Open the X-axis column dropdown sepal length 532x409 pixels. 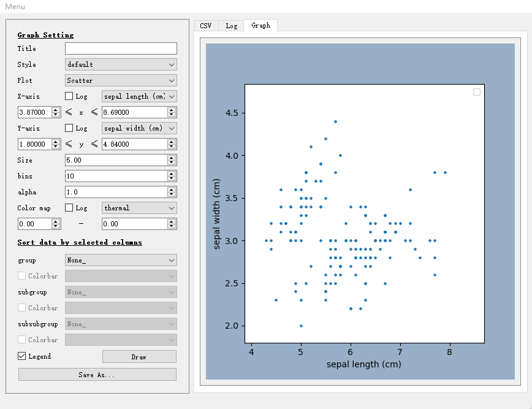click(x=139, y=96)
